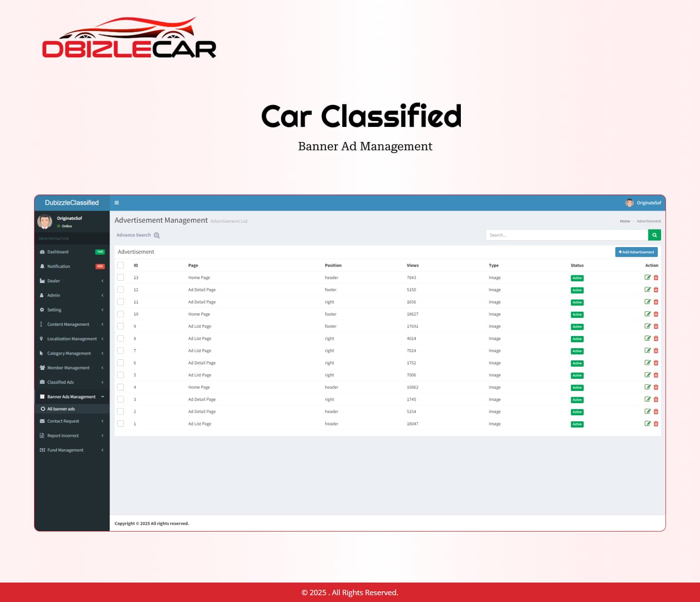Image resolution: width=700 pixels, height=602 pixels.
Task: Click the Position column header
Action: tap(333, 266)
